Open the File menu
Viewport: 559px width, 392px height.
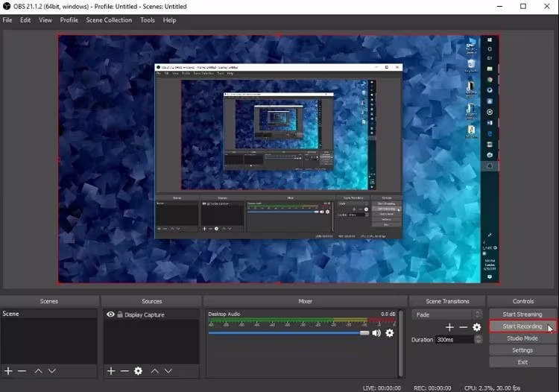coord(7,20)
